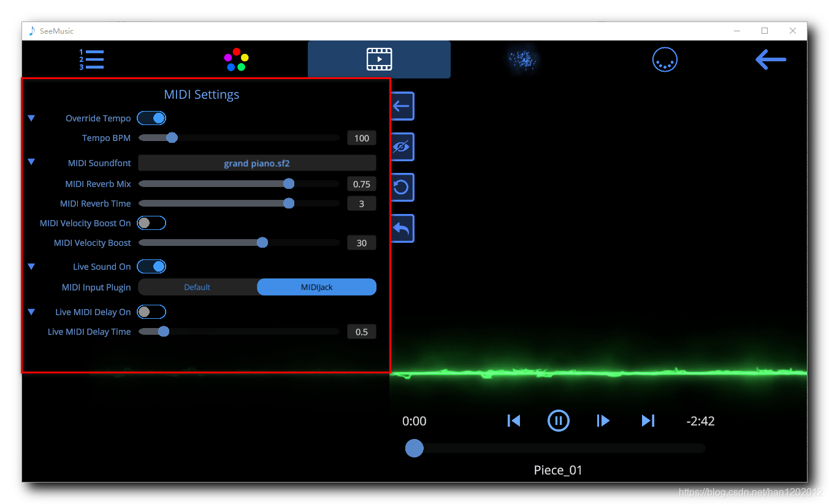Click the playback position seek handle
The image size is (829, 504).
click(415, 448)
